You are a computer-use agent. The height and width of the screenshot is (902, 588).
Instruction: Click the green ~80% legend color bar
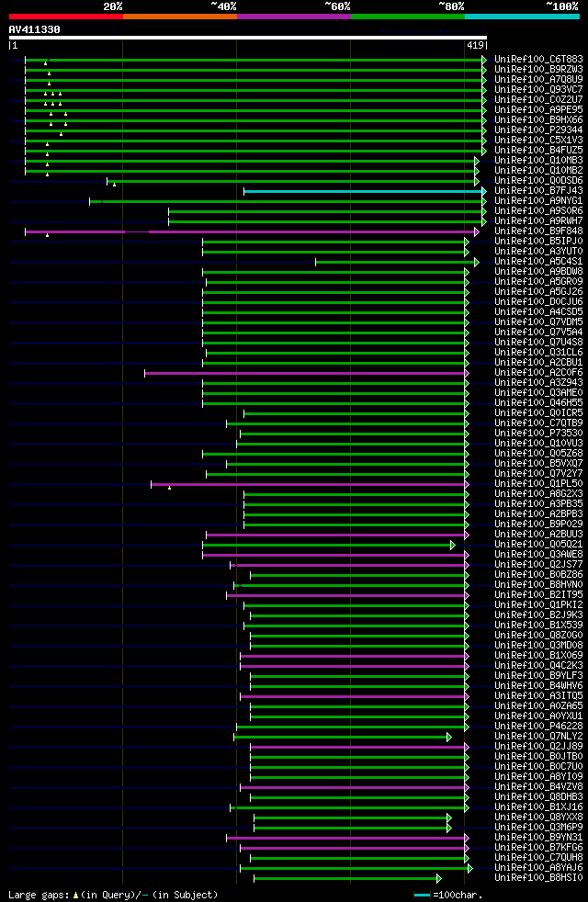408,17
